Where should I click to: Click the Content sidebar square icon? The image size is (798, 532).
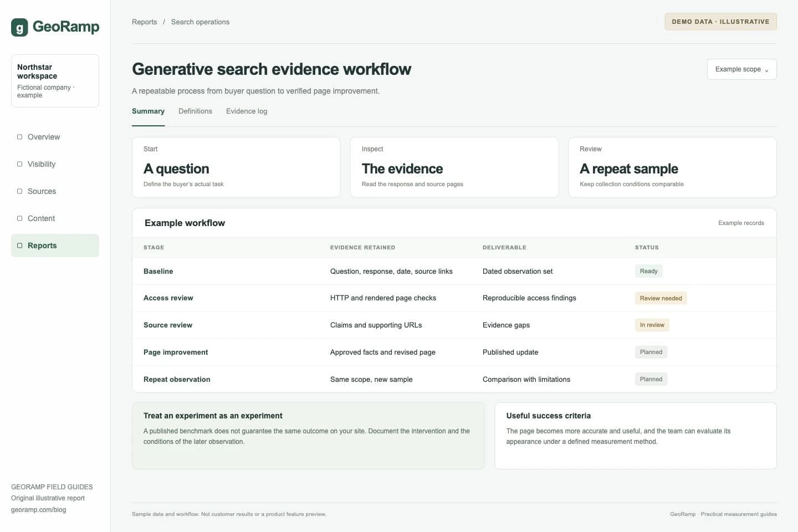tap(20, 218)
